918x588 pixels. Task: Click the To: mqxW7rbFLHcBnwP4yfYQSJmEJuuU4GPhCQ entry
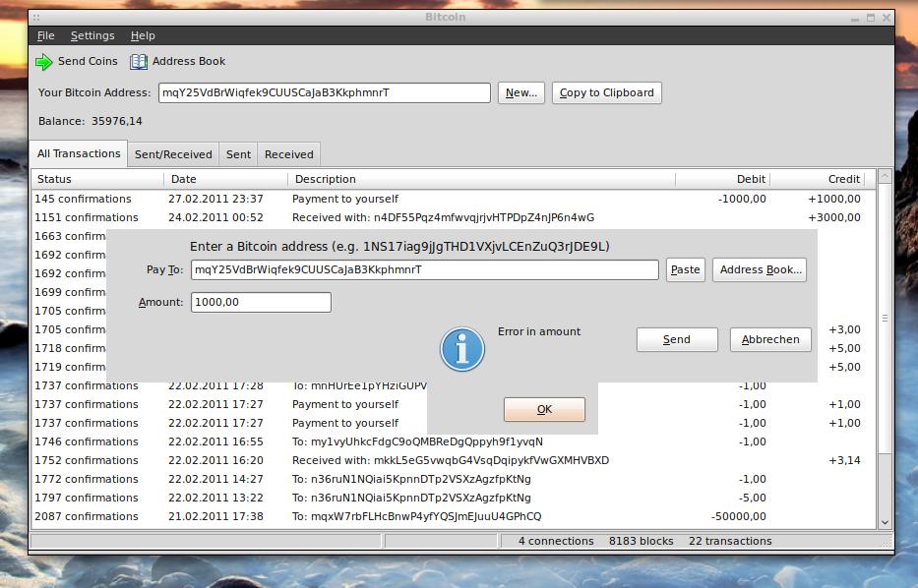(417, 516)
